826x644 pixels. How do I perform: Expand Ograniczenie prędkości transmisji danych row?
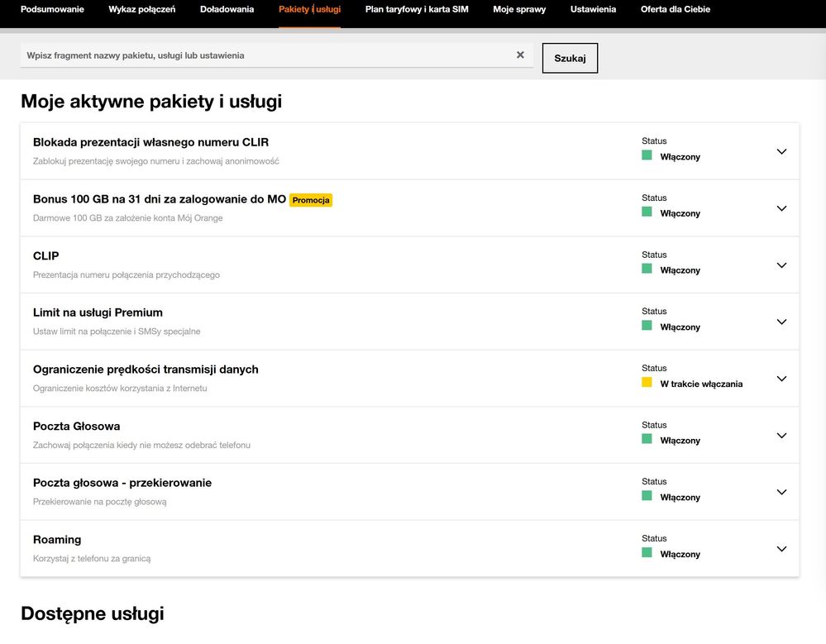pos(781,379)
